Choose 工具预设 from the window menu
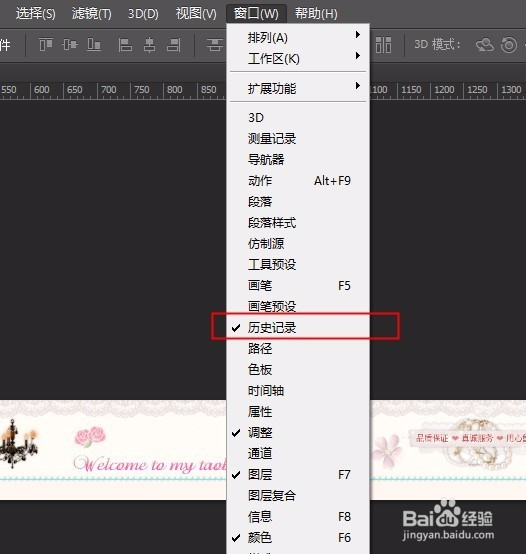The height and width of the screenshot is (554, 526). 298,264
